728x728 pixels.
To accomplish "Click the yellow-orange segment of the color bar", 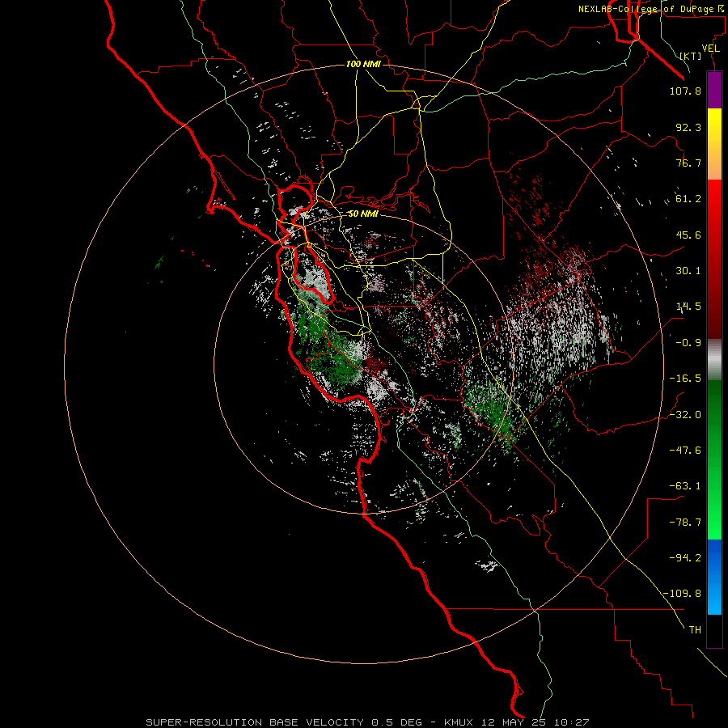I will tap(714, 144).
